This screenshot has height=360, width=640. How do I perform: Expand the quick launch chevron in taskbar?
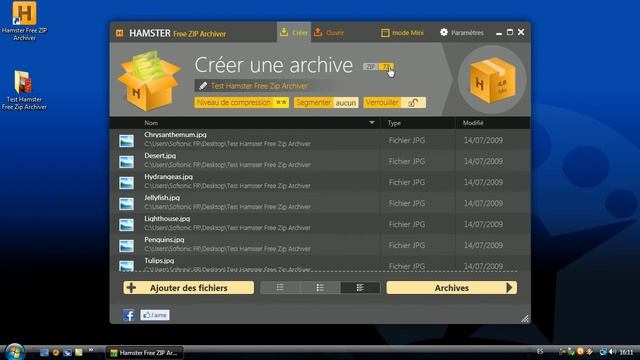point(91,350)
